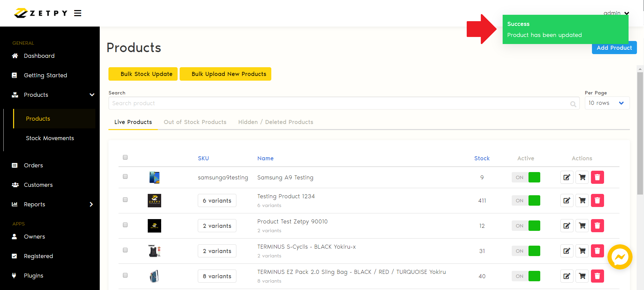Open the Hidden / Deleted Products tab
Screen dimensions: 644x290
click(x=275, y=122)
